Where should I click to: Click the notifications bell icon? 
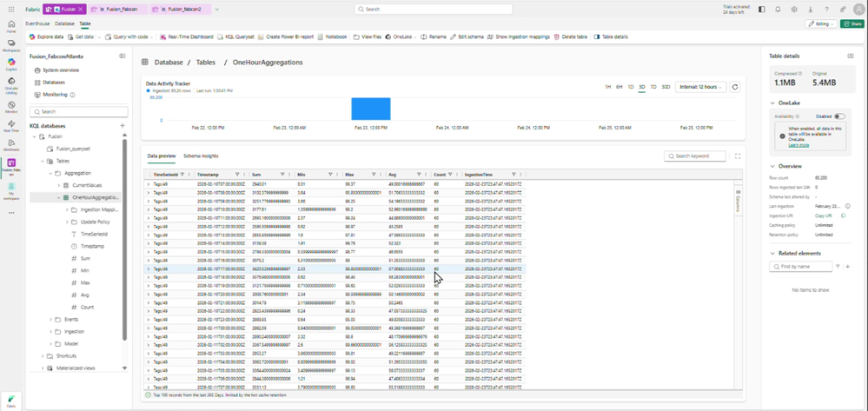[778, 10]
